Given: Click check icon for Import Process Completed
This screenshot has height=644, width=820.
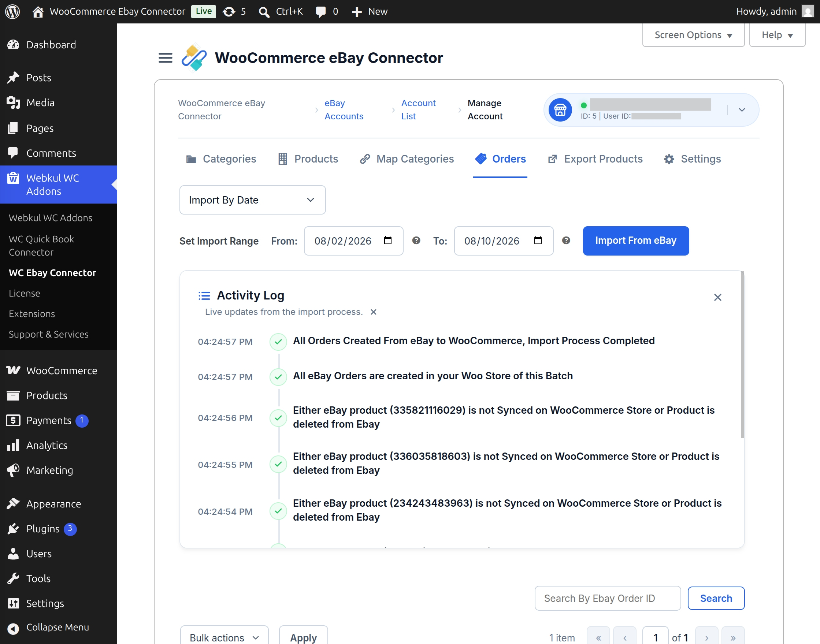Looking at the screenshot, I should click(x=278, y=342).
